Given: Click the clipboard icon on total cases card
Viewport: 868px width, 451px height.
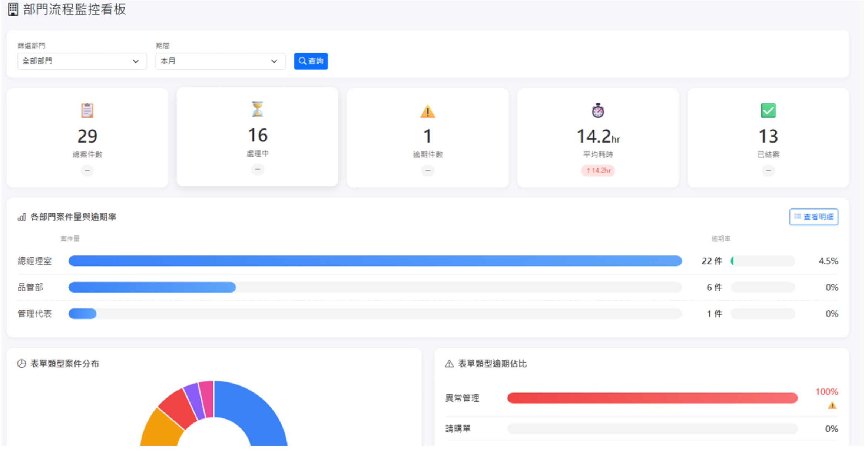Looking at the screenshot, I should point(87,110).
